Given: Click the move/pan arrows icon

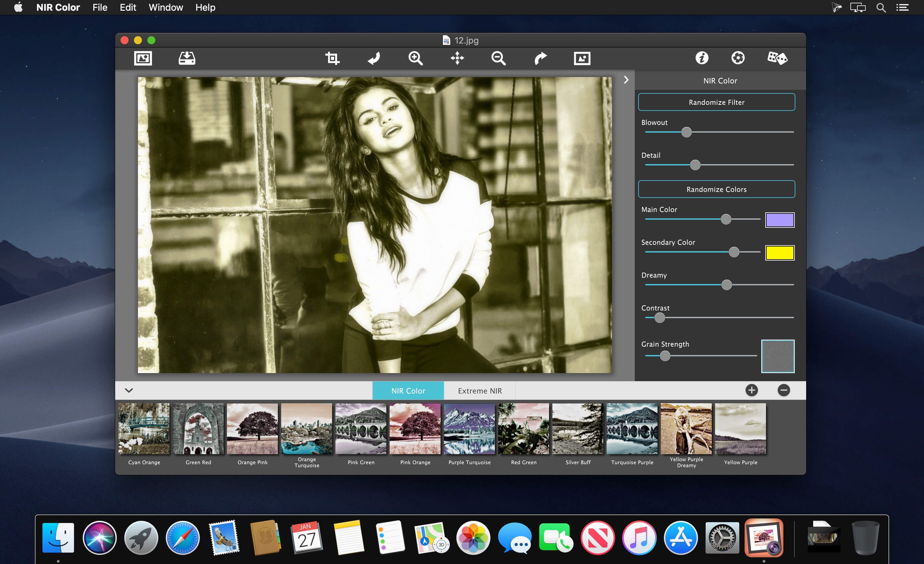Looking at the screenshot, I should tap(457, 59).
